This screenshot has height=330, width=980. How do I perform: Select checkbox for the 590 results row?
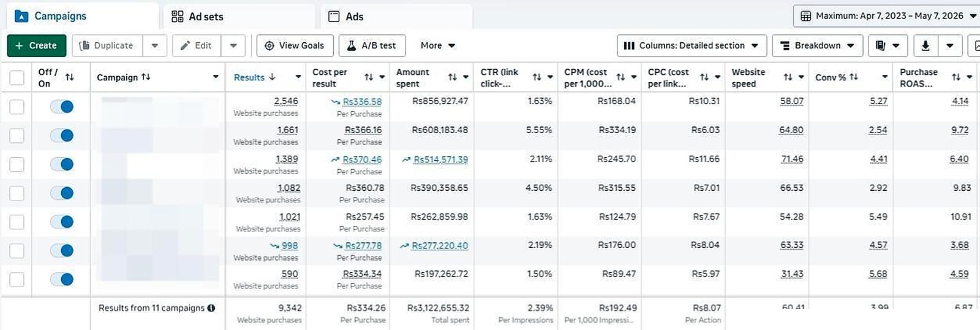pos(17,280)
